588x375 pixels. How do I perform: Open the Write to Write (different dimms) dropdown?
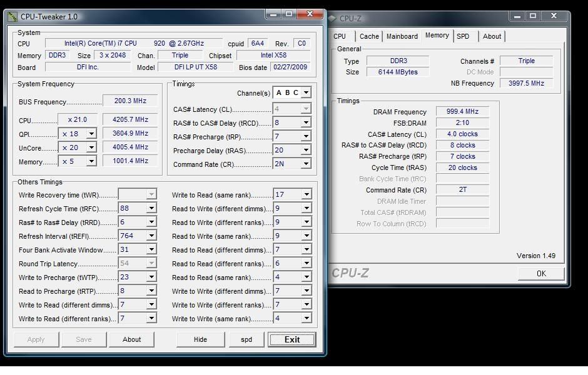click(x=307, y=291)
